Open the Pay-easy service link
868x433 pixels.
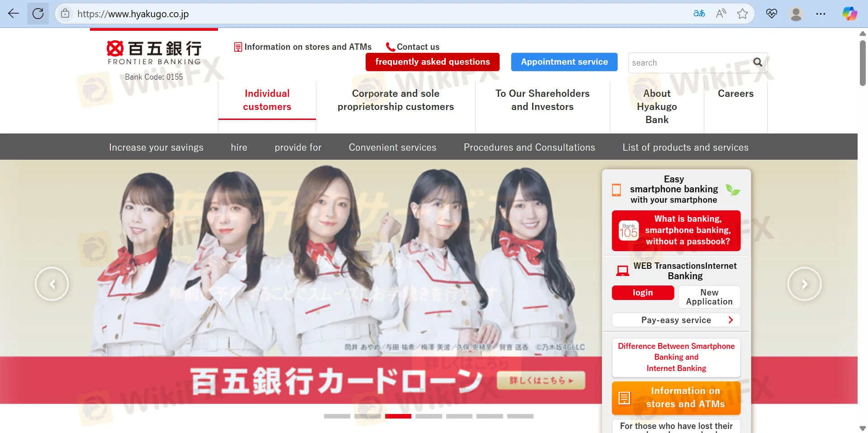point(676,320)
